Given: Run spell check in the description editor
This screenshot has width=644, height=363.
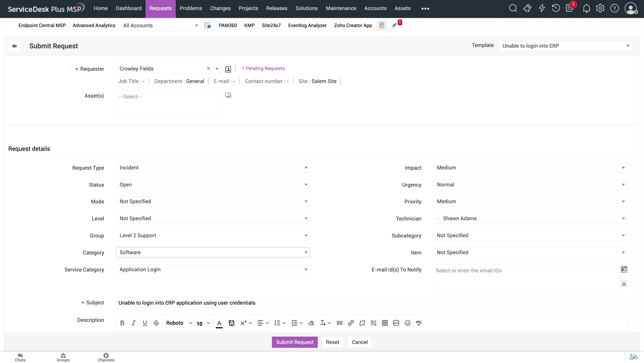Looking at the screenshot, I should click(x=419, y=323).
